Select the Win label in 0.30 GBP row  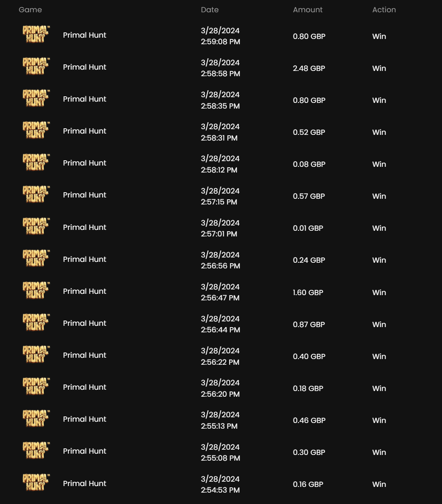(x=379, y=452)
